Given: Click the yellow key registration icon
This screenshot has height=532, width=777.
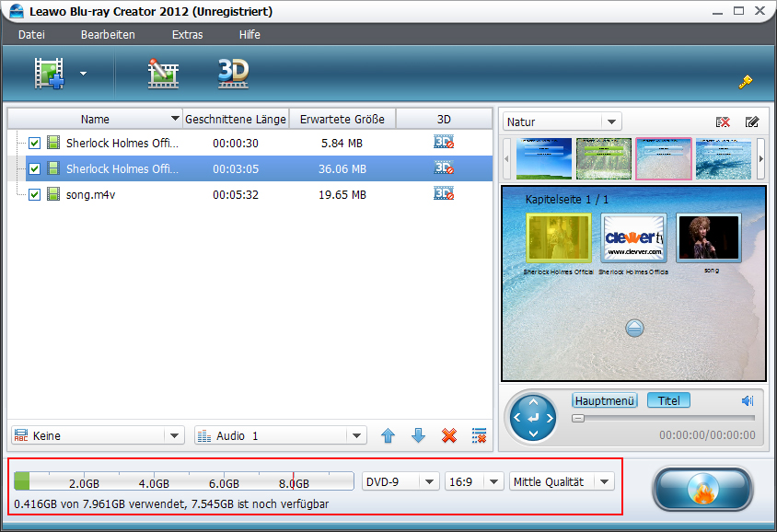Looking at the screenshot, I should point(746,82).
